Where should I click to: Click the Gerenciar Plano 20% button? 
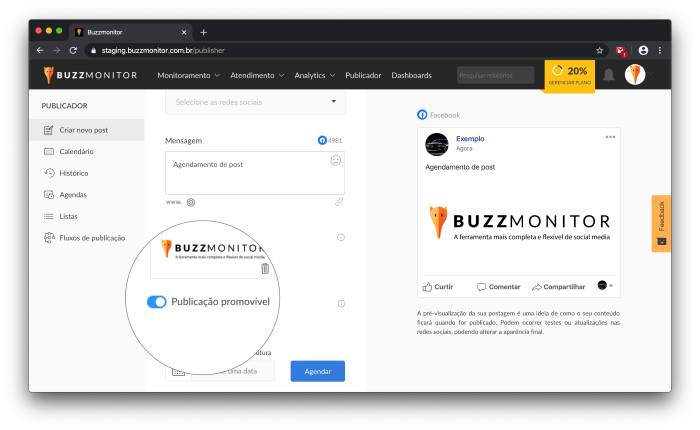569,75
